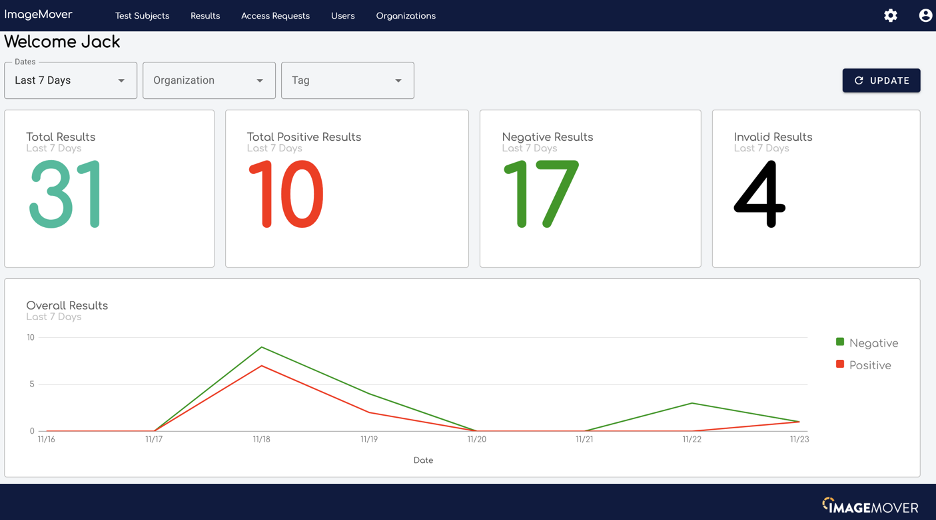This screenshot has width=936, height=520.
Task: Click the ImageMover footer logo
Action: click(870, 506)
